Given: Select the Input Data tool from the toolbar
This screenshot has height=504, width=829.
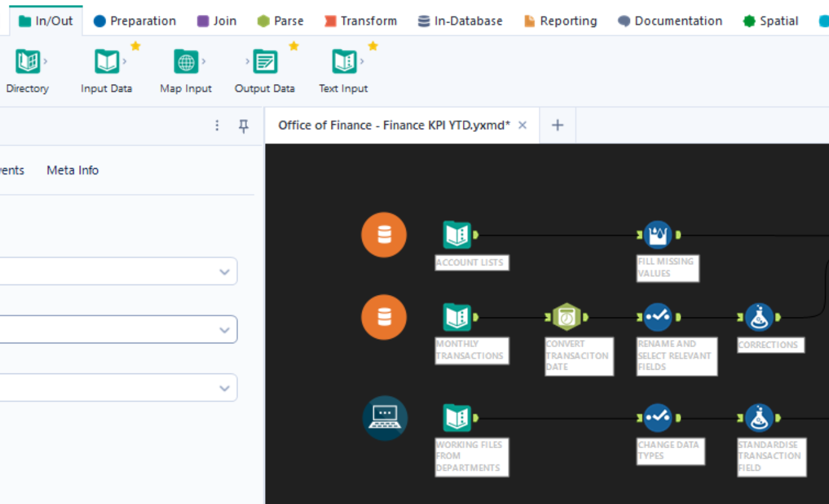Looking at the screenshot, I should (106, 61).
